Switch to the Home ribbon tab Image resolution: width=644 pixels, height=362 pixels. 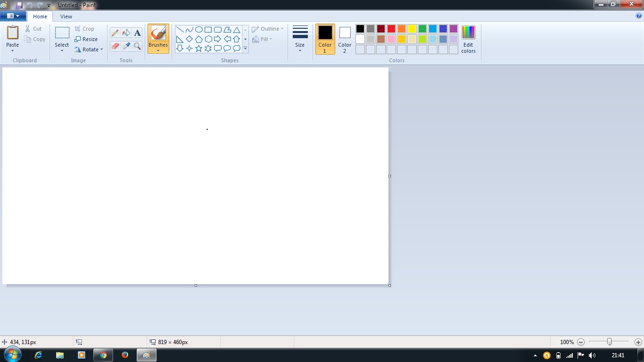tap(40, 16)
